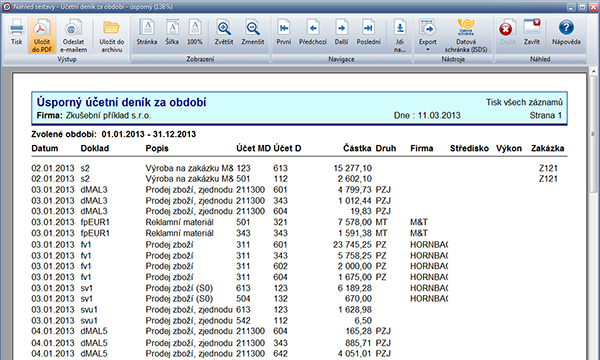Click Prodej zboží (S0) in 6 189,28 row
600x360 pixels.
click(179, 288)
